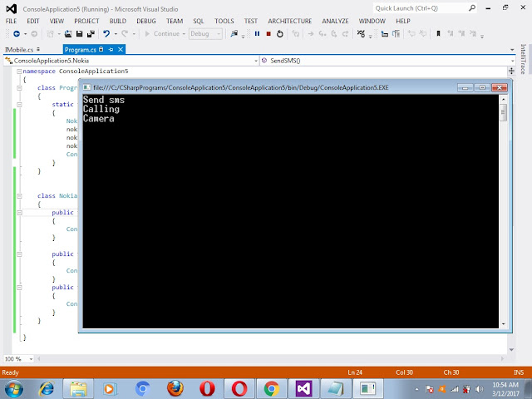Viewport: 532px width, 399px height.
Task: Click the Open File toolbar icon
Action: click(68, 33)
